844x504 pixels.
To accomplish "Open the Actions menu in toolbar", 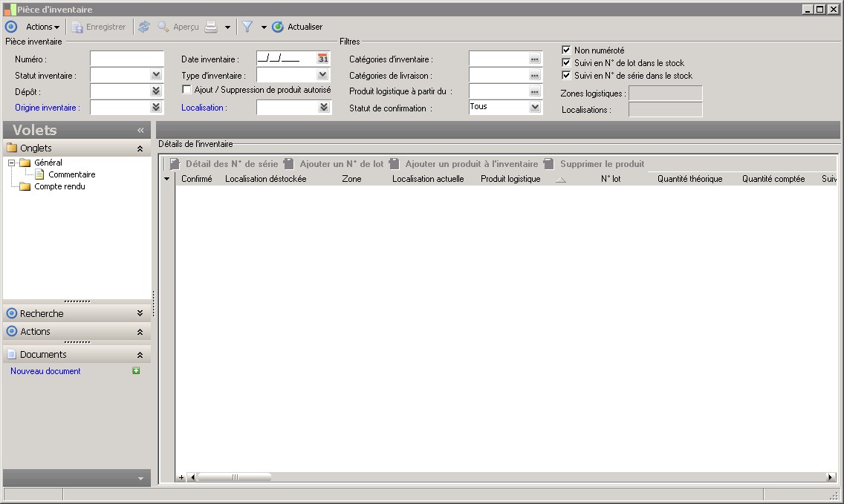I will pos(42,27).
